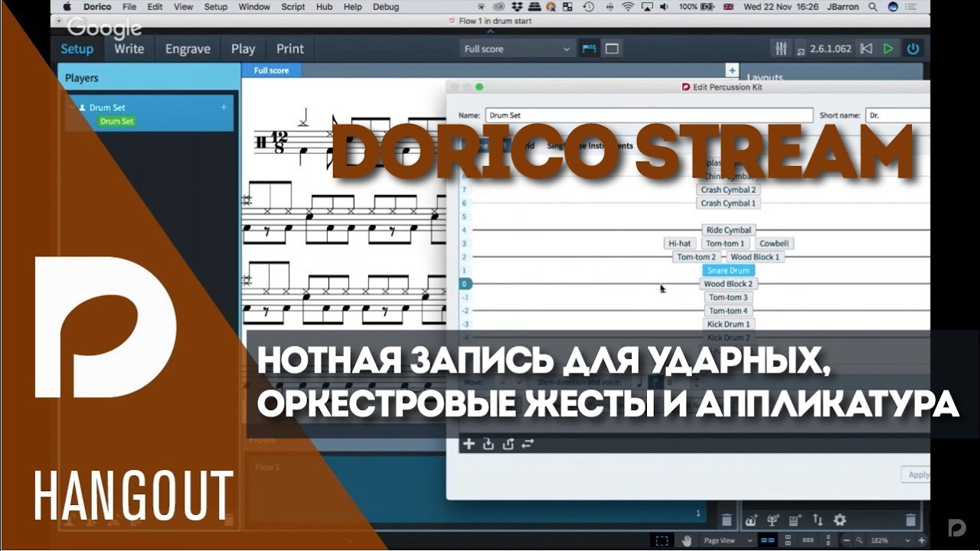Switch to Print mode
This screenshot has height=551, width=980.
click(x=290, y=48)
